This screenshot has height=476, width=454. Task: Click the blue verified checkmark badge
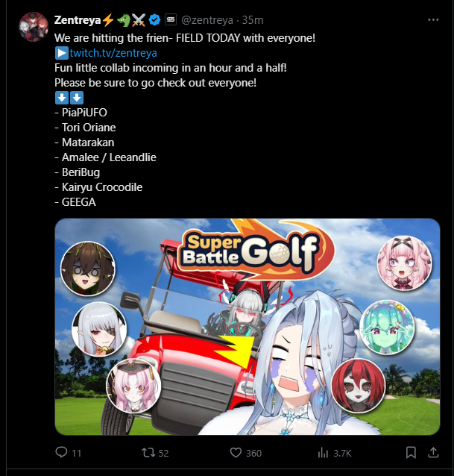pos(155,20)
